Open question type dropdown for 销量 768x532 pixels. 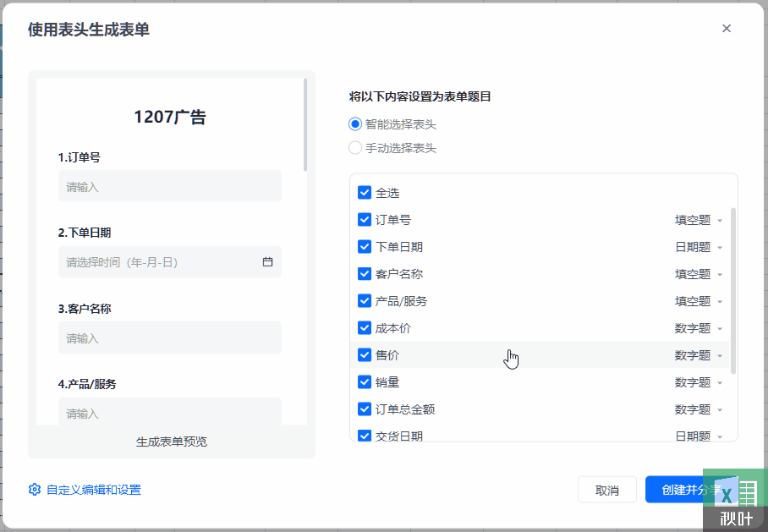(x=699, y=382)
